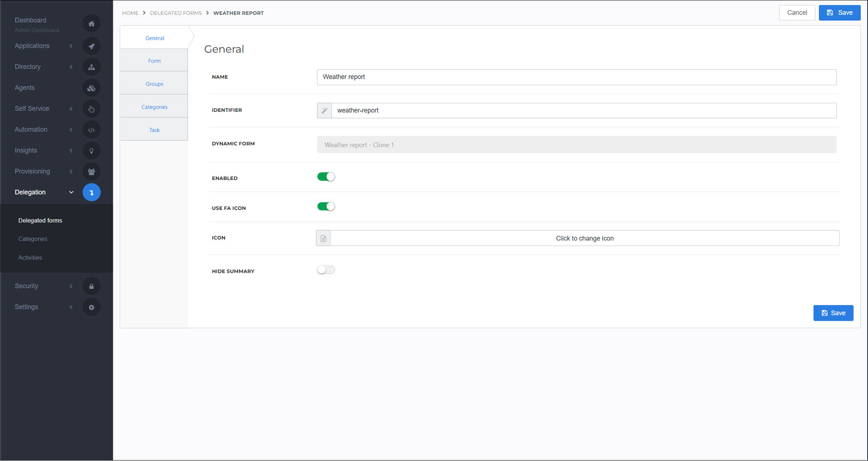
Task: Expand the Self Service menu chevron
Action: (x=71, y=109)
